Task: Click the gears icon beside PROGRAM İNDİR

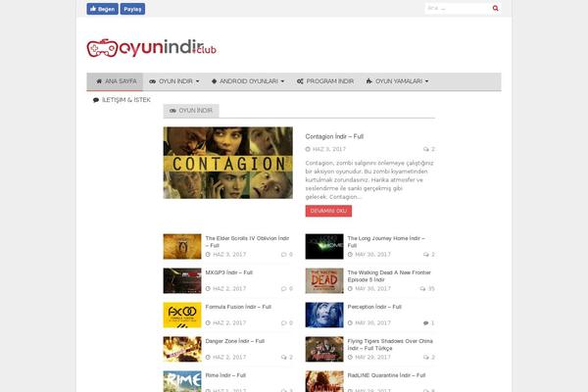Action: tap(300, 81)
